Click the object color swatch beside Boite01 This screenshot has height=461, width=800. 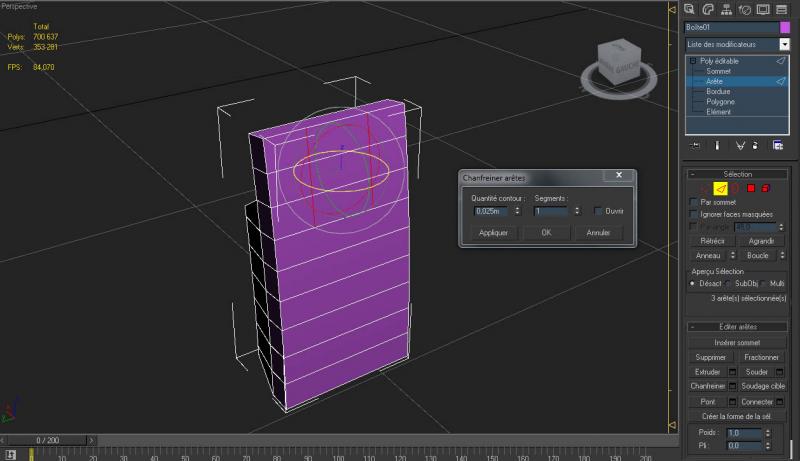pyautogui.click(x=784, y=27)
